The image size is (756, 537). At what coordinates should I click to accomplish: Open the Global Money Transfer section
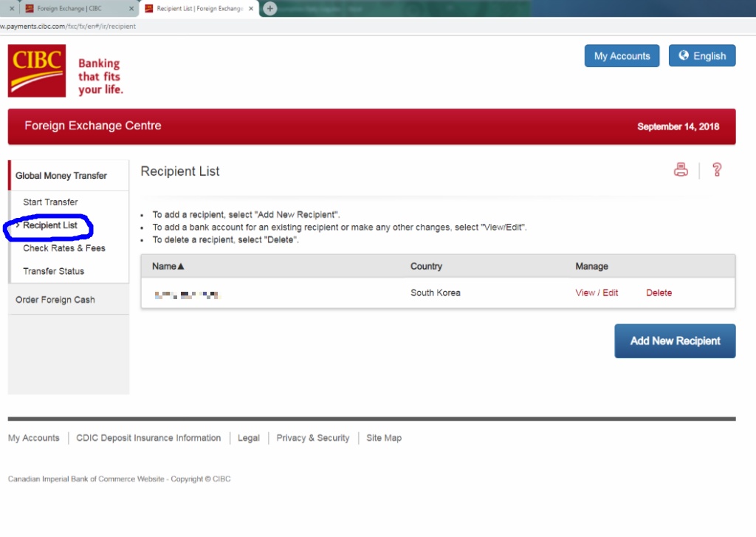pyautogui.click(x=61, y=176)
